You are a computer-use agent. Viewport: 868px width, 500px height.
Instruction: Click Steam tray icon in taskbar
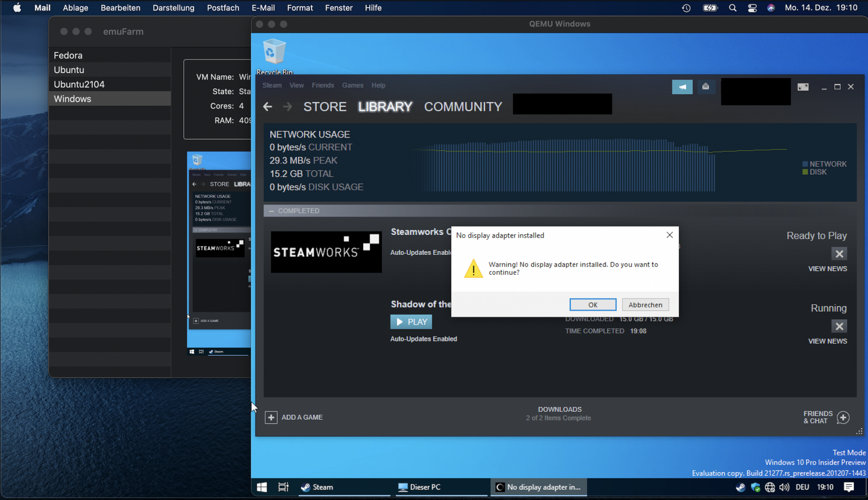click(740, 487)
